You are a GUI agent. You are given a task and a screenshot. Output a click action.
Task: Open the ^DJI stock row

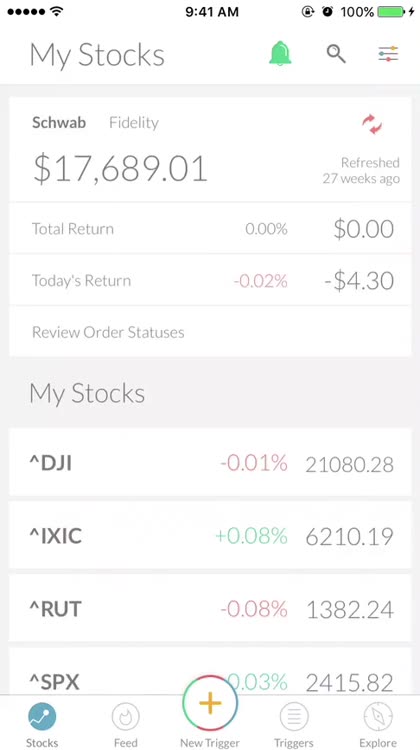click(x=210, y=463)
